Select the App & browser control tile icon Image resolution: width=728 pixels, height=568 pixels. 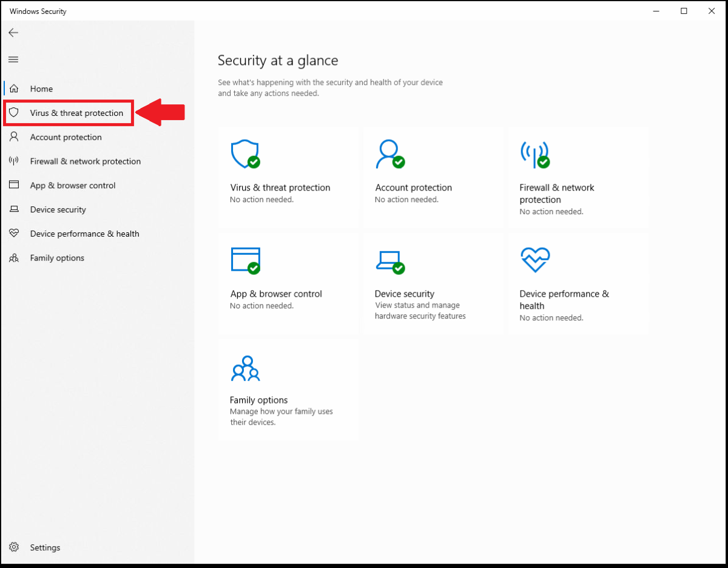(244, 260)
